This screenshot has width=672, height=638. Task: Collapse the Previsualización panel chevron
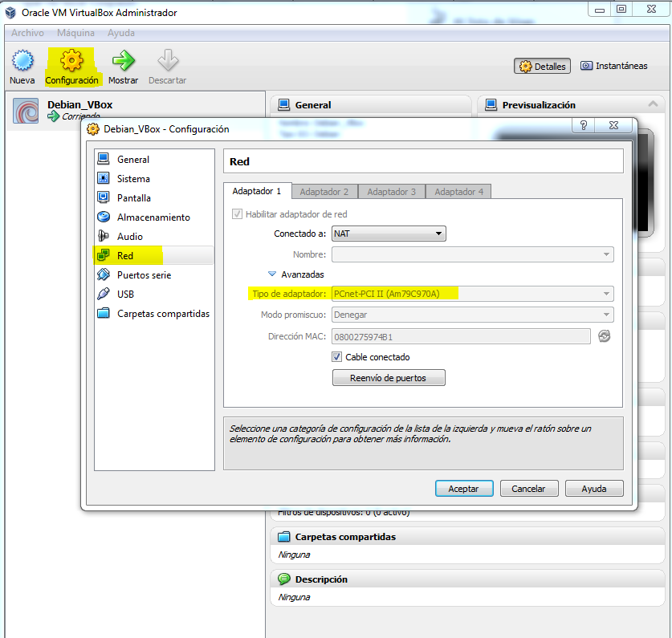653,104
